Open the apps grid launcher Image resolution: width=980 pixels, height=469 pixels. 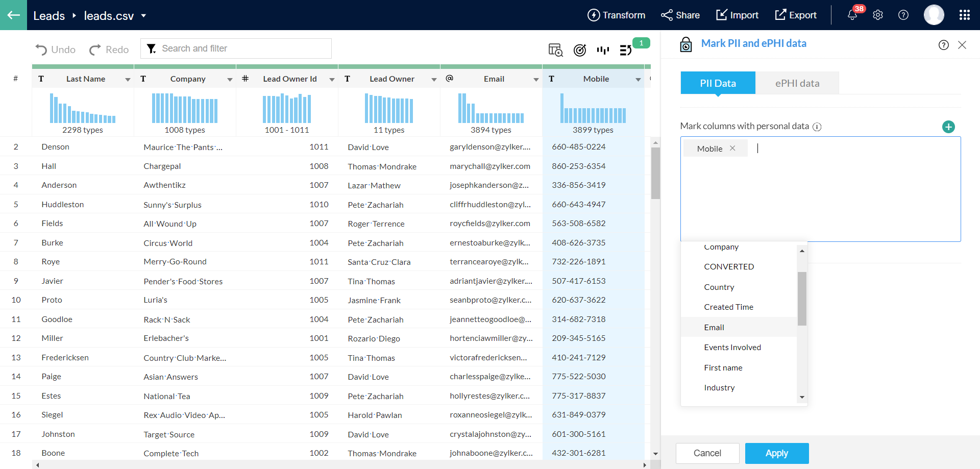(x=964, y=15)
